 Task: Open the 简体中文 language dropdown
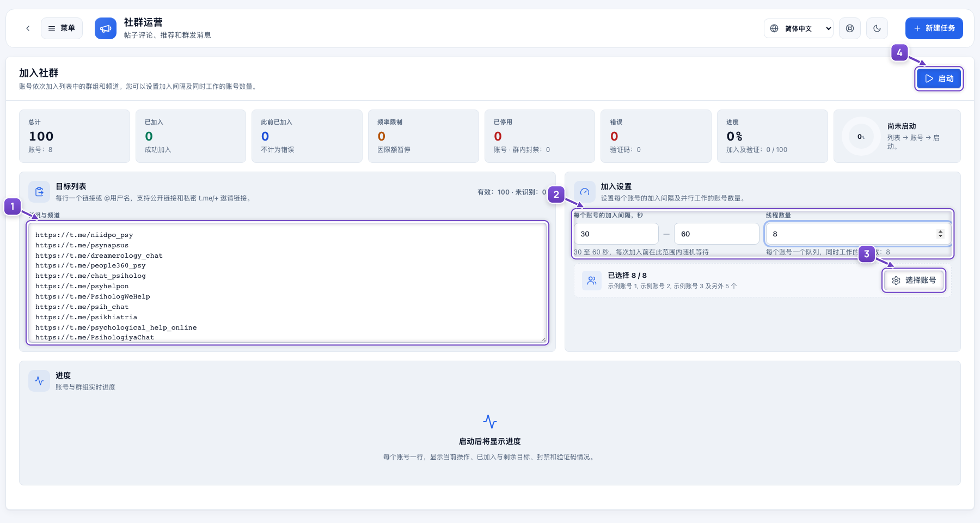pos(799,28)
